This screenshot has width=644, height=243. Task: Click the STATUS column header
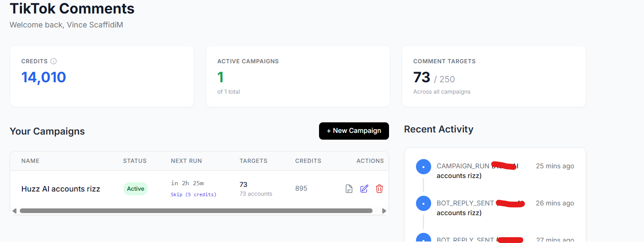pyautogui.click(x=135, y=161)
